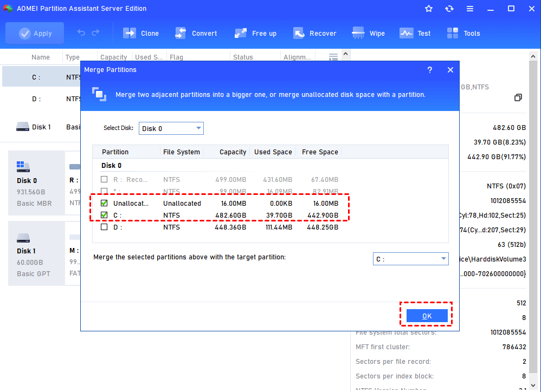Open the Tools menu
541x392 pixels.
463,33
